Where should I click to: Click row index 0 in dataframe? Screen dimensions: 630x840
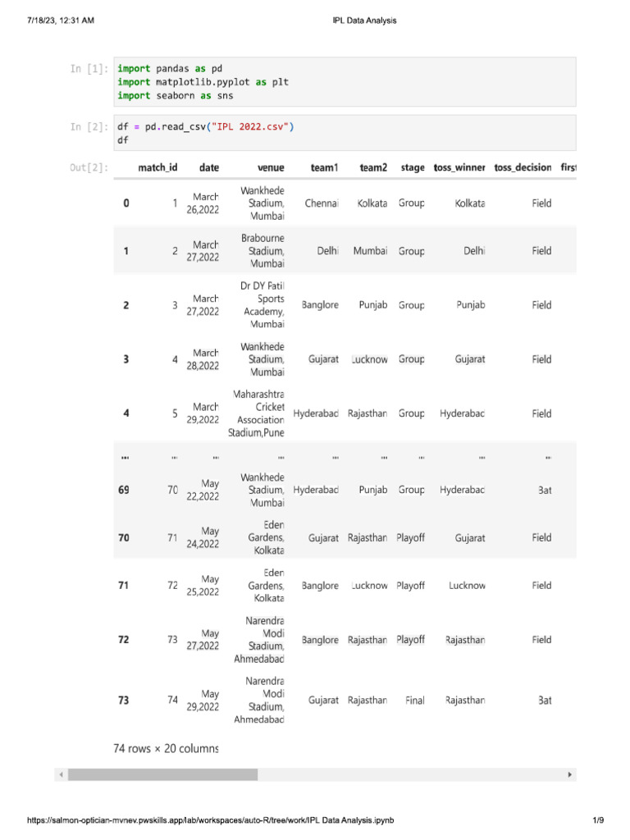(x=126, y=203)
